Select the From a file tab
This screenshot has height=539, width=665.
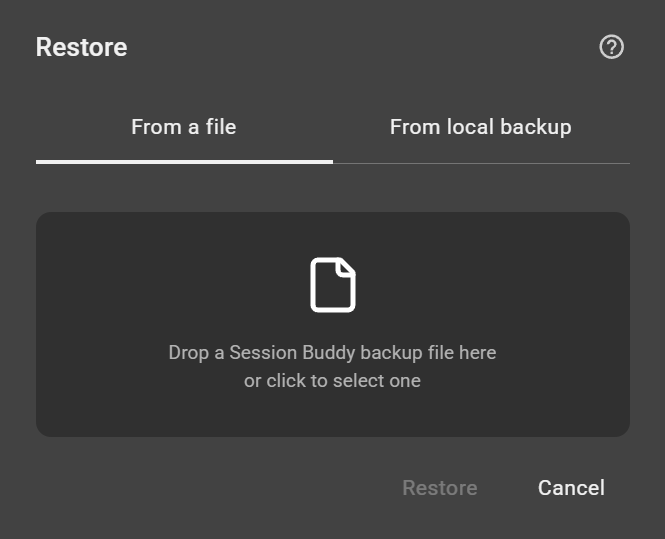click(x=184, y=127)
